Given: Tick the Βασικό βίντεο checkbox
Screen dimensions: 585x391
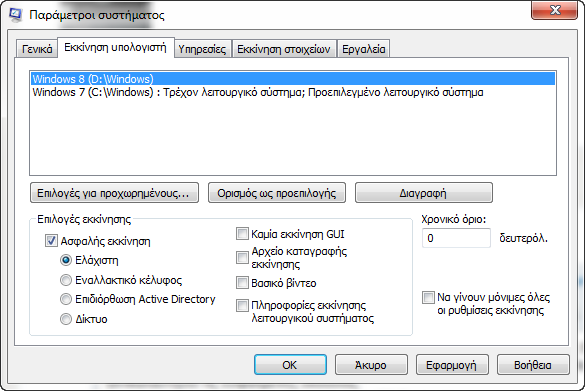Looking at the screenshot, I should point(242,283).
